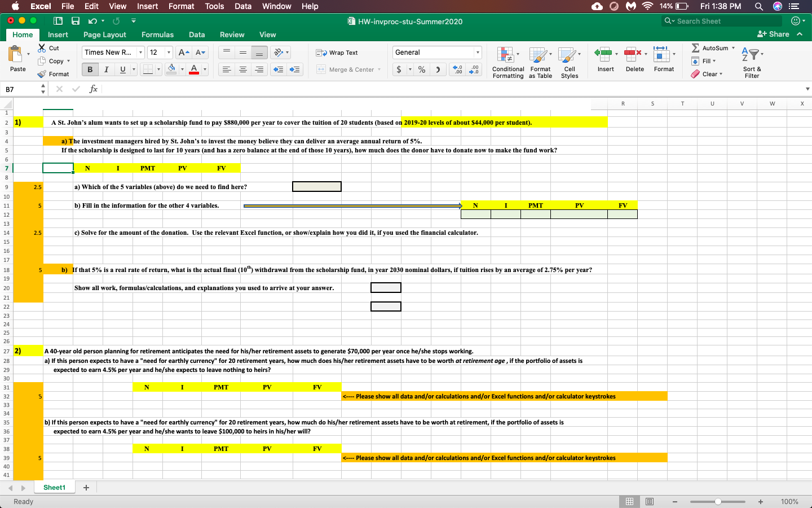This screenshot has width=812, height=508.
Task: Click the Delete cells icon in the ribbon
Action: coord(633,54)
